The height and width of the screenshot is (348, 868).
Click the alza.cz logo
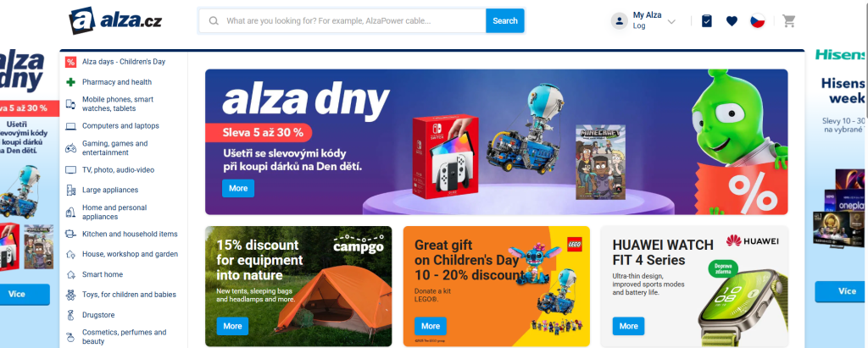[115, 21]
